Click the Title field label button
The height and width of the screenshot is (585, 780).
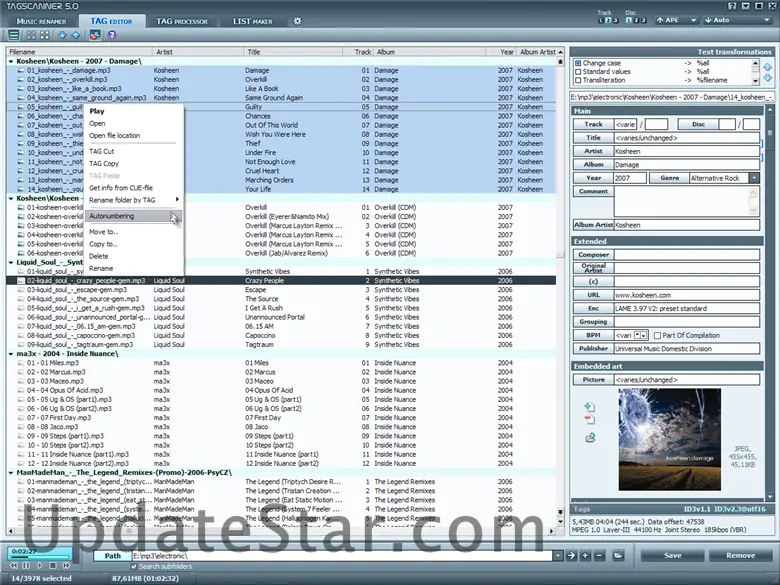pyautogui.click(x=593, y=138)
